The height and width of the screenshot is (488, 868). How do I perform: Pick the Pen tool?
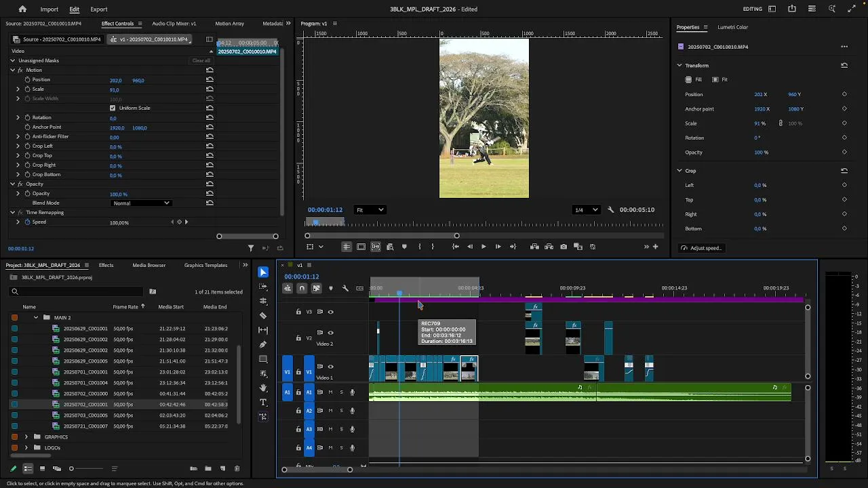tap(263, 344)
